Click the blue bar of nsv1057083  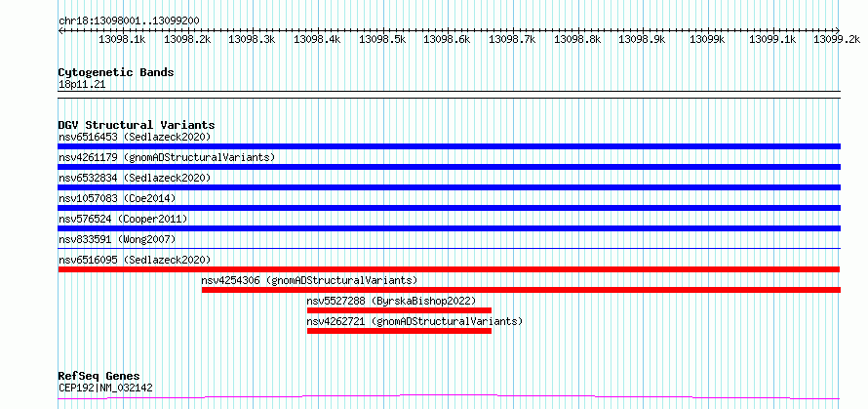[449, 208]
